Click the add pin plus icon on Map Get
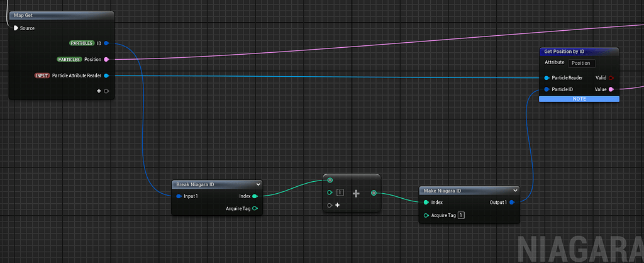The image size is (644, 263). 99,91
